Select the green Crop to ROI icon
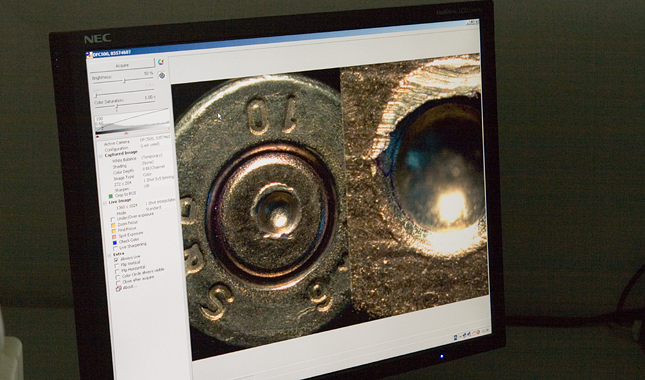Image resolution: width=645 pixels, height=380 pixels. click(111, 196)
